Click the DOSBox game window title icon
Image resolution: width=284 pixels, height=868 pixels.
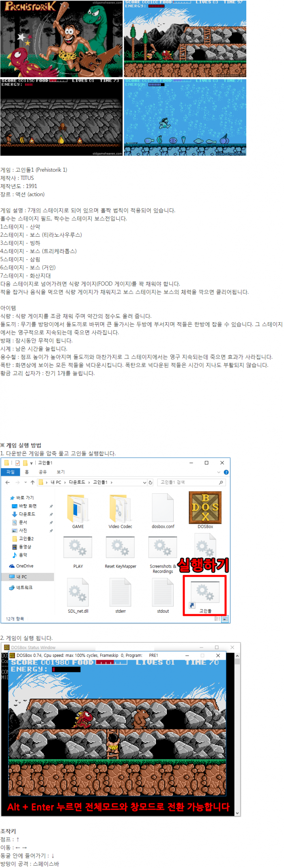click(12, 655)
